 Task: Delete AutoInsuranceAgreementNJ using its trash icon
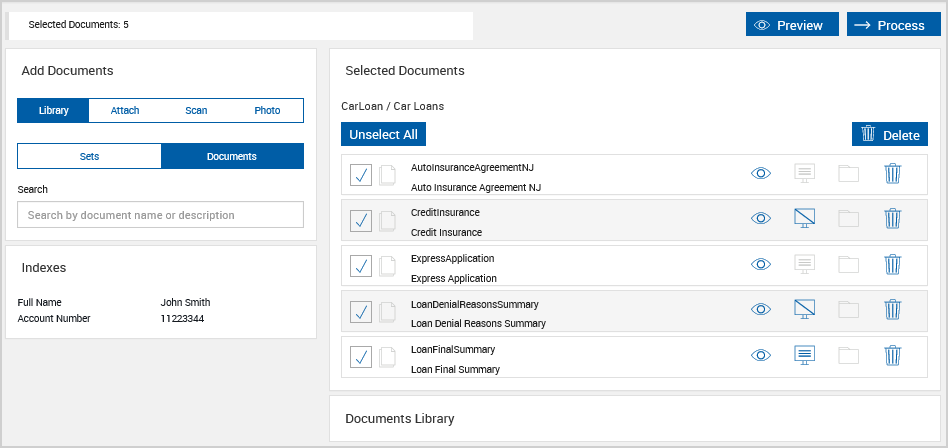[x=892, y=174]
